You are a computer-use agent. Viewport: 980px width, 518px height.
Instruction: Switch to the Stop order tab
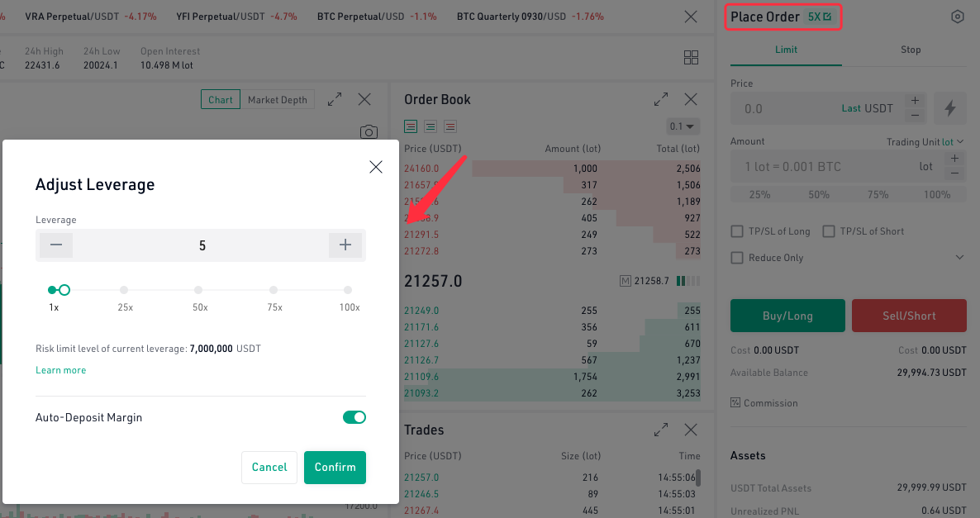click(x=911, y=50)
